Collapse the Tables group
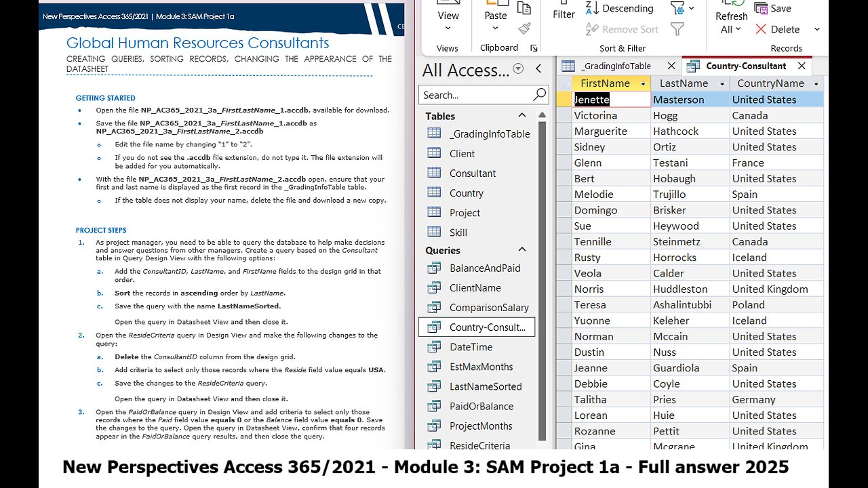The image size is (868, 488). click(522, 116)
